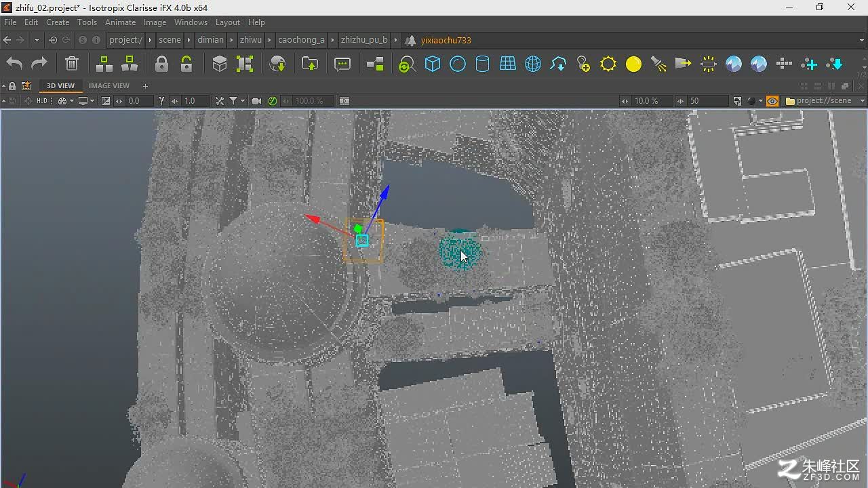
Task: Click the globe import download icon
Action: point(277,64)
